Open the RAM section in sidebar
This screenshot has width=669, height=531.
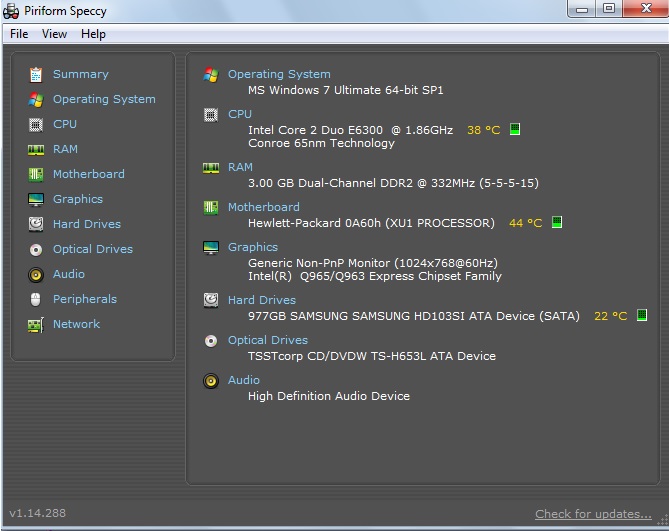click(65, 149)
